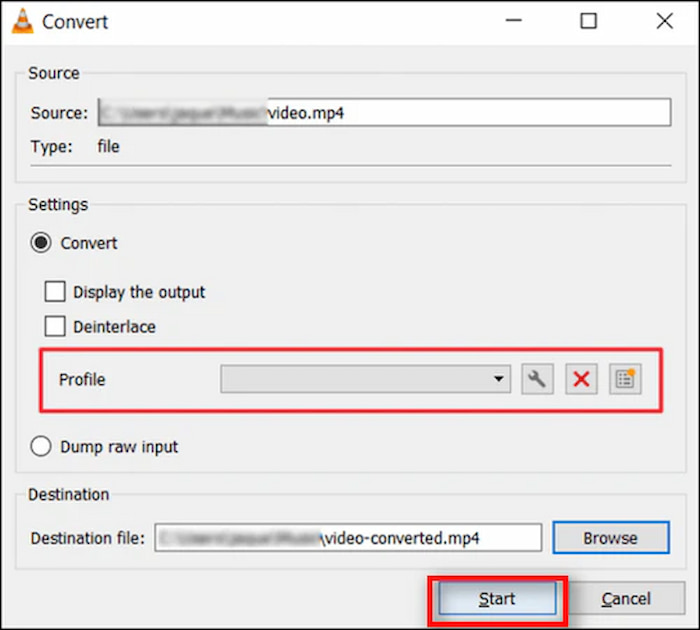Create a new profile with list icon
This screenshot has width=700, height=630.
pos(625,379)
